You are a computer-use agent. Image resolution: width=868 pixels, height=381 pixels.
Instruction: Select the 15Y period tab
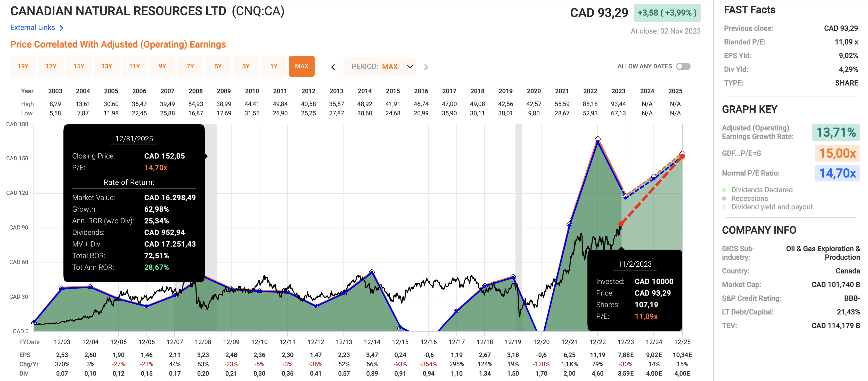pos(79,66)
